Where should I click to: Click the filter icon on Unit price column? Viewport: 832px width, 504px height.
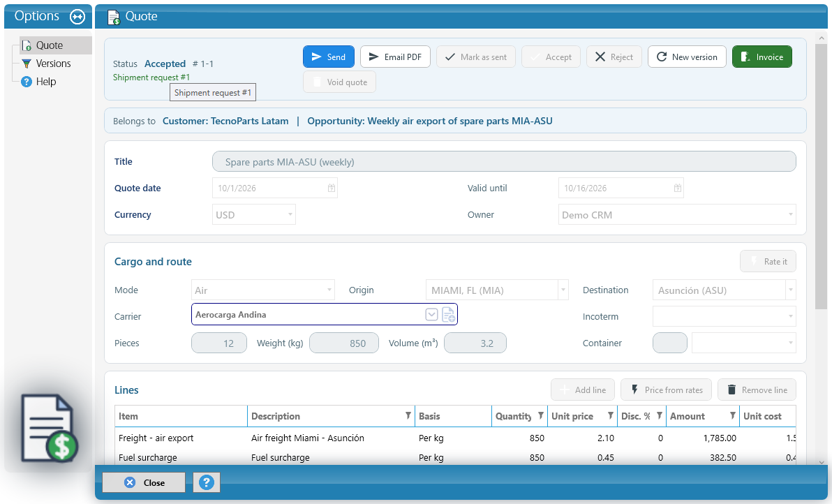click(x=611, y=416)
